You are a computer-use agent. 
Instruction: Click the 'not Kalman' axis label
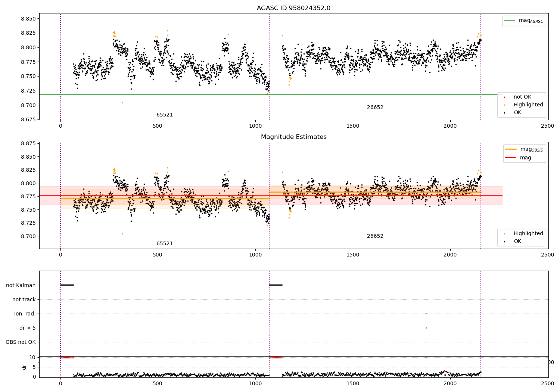(x=21, y=285)
